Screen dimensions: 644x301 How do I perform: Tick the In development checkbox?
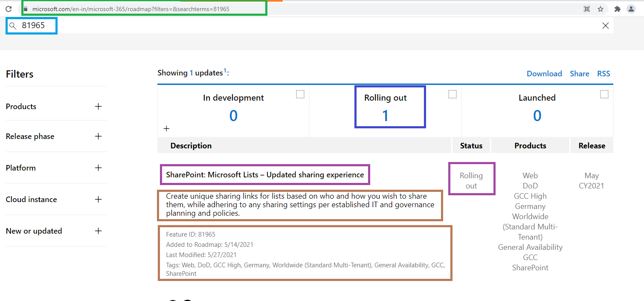pos(300,94)
